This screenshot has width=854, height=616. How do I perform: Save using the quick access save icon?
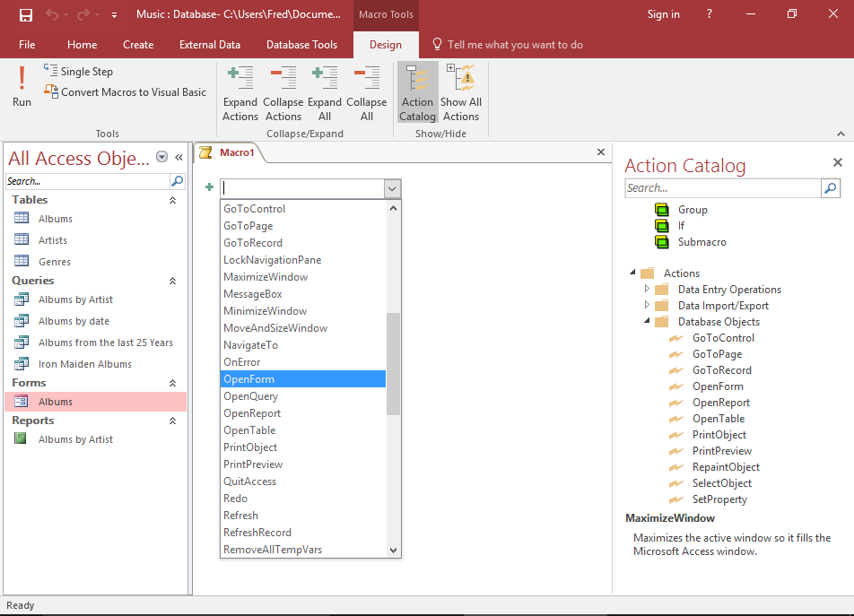tap(26, 14)
